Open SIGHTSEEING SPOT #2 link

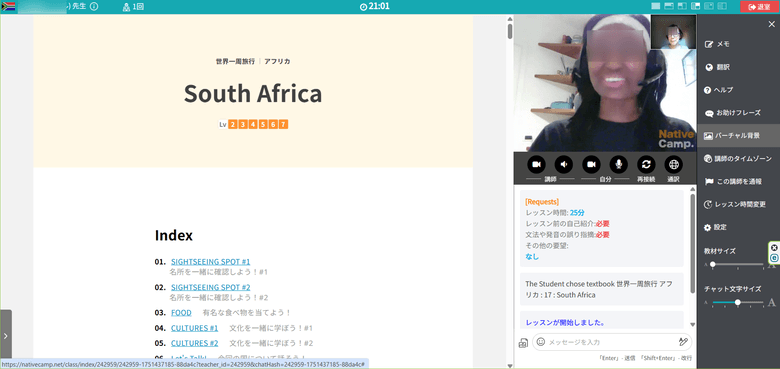[210, 287]
